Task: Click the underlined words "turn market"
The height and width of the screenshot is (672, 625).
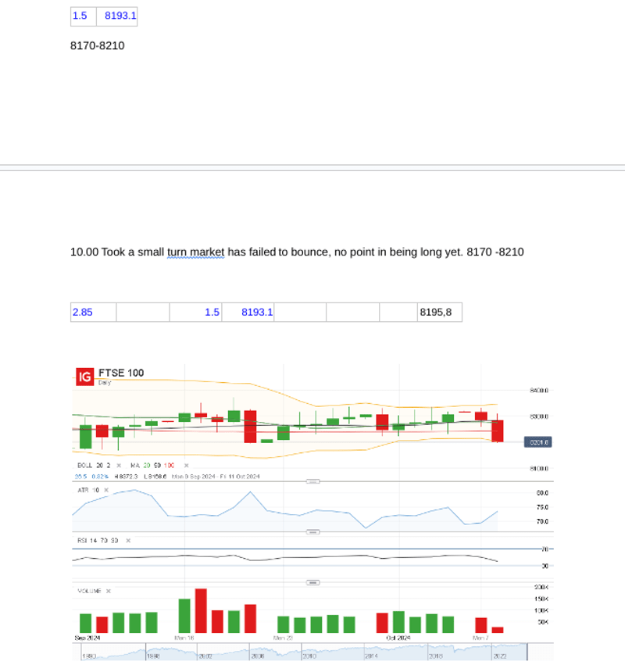Action: (x=195, y=252)
